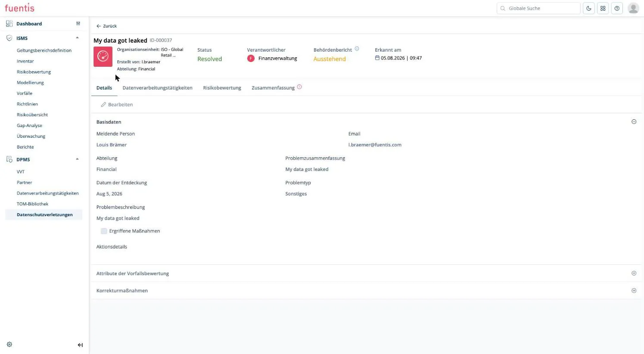Open Gap-Analyse in the sidebar
644x354 pixels.
click(x=29, y=126)
